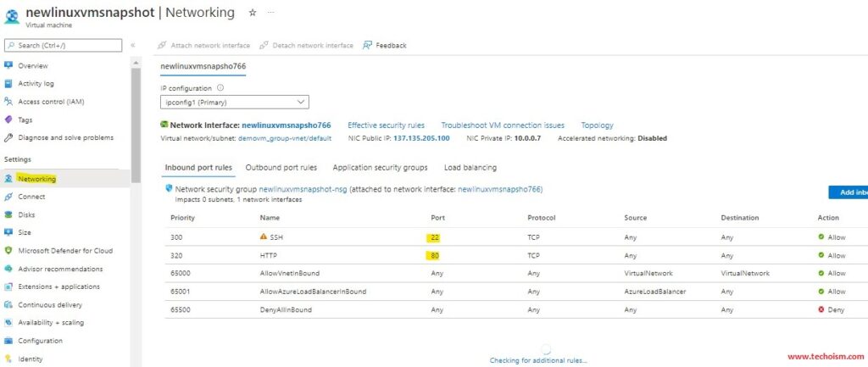Click NIC Public IP 137.135.205.100
The height and width of the screenshot is (367, 868).
pyautogui.click(x=421, y=138)
